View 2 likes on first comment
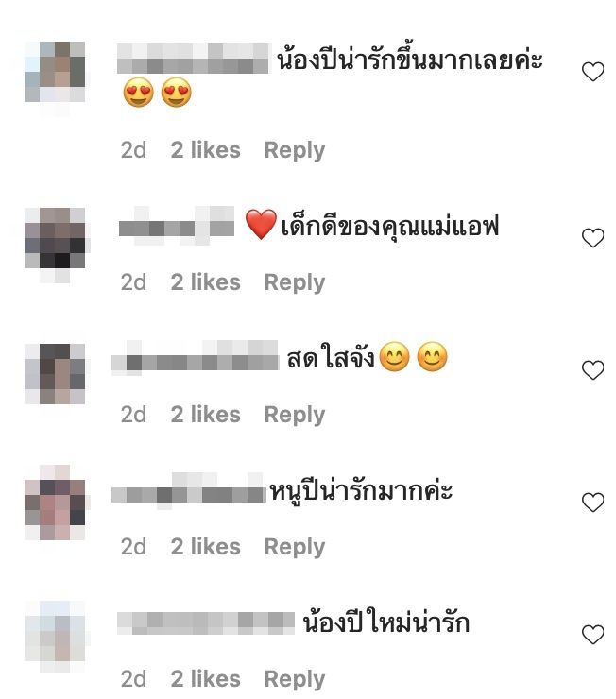This screenshot has height=699, width=616. [x=205, y=150]
